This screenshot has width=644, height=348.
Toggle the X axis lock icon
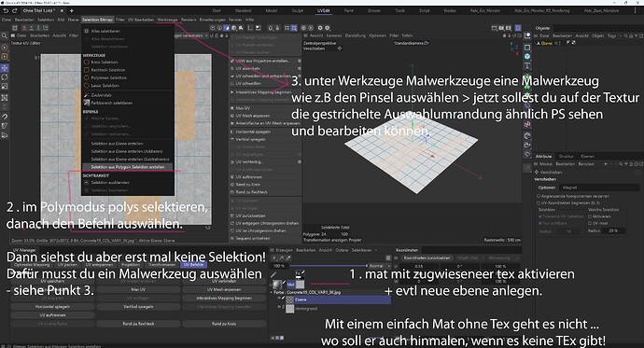24,28
